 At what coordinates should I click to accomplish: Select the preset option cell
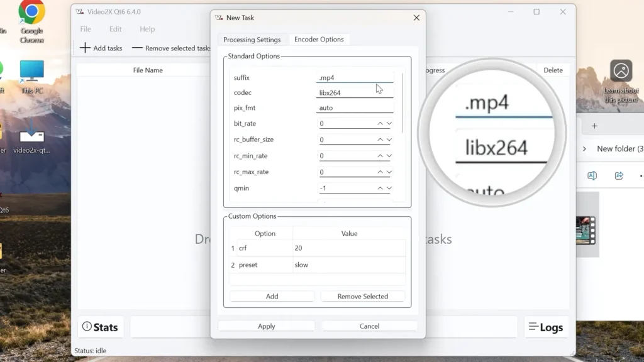(265, 265)
